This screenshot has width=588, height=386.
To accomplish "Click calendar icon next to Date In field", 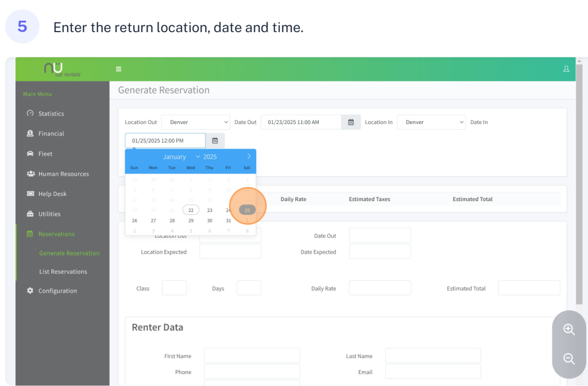I will pyautogui.click(x=215, y=141).
